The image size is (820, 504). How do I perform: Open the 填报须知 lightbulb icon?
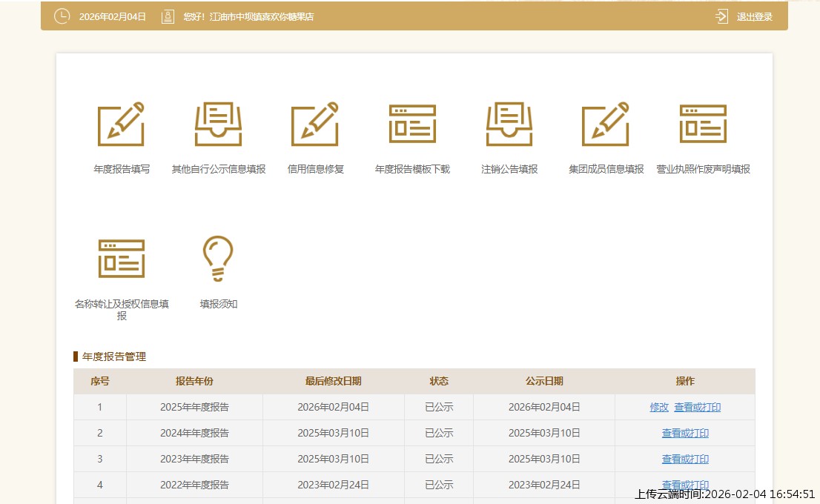(218, 259)
